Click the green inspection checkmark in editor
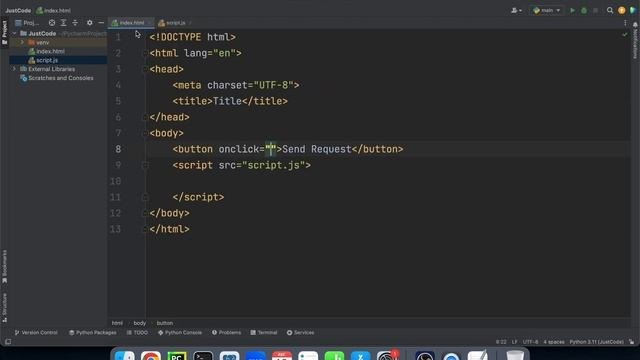This screenshot has width=640, height=360. pos(624,35)
